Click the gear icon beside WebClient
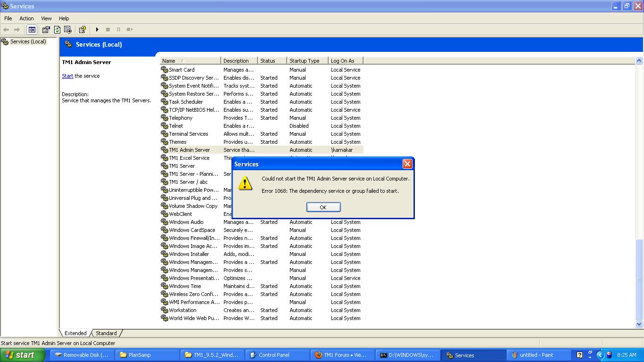The height and width of the screenshot is (362, 644). [x=165, y=214]
